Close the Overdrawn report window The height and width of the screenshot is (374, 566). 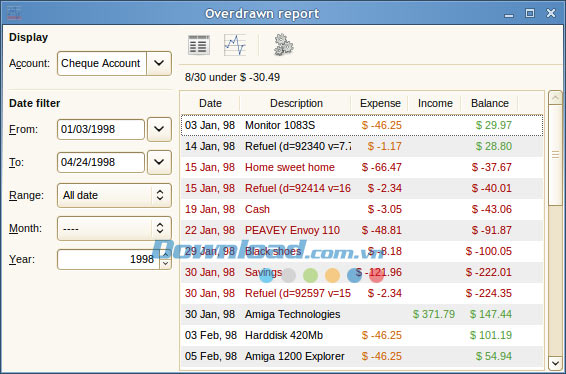click(x=551, y=13)
